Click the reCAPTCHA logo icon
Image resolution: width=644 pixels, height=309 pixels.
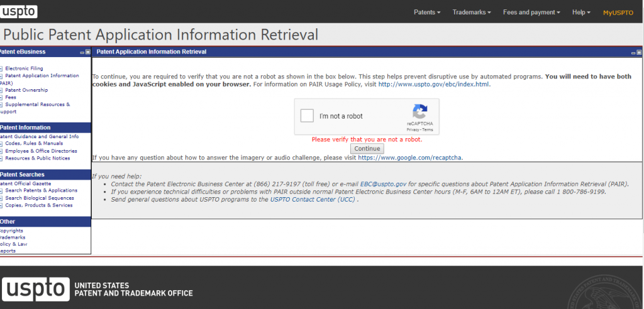[420, 112]
